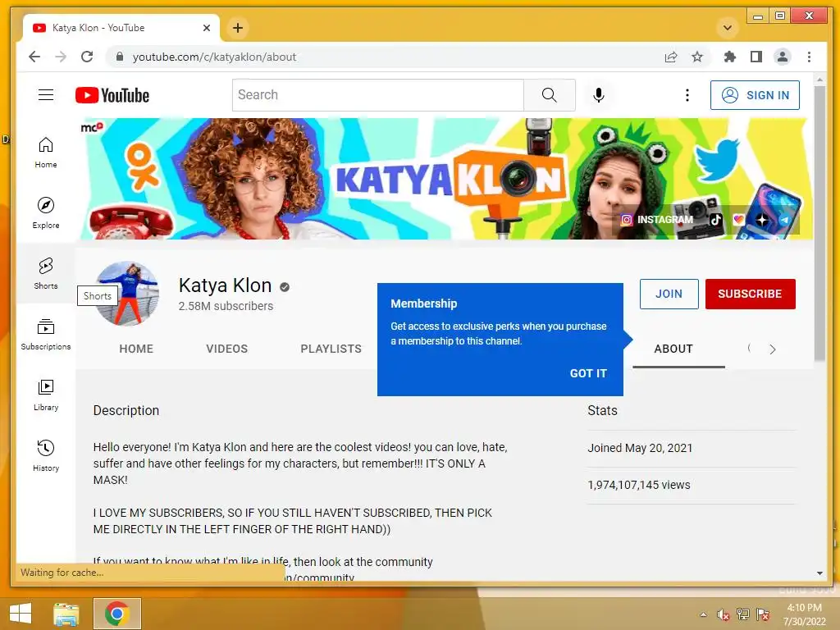
Task: Go to YouTube logo home link
Action: (112, 95)
